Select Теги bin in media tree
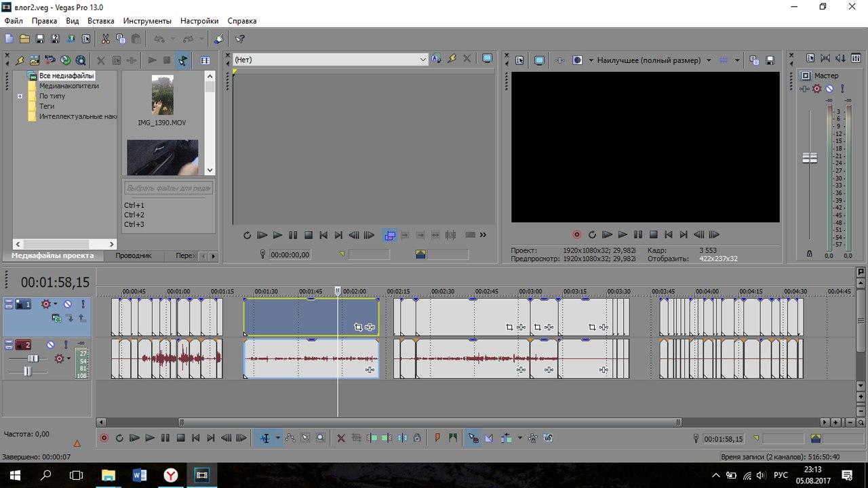Screen dimensions: 868x488 coord(47,106)
